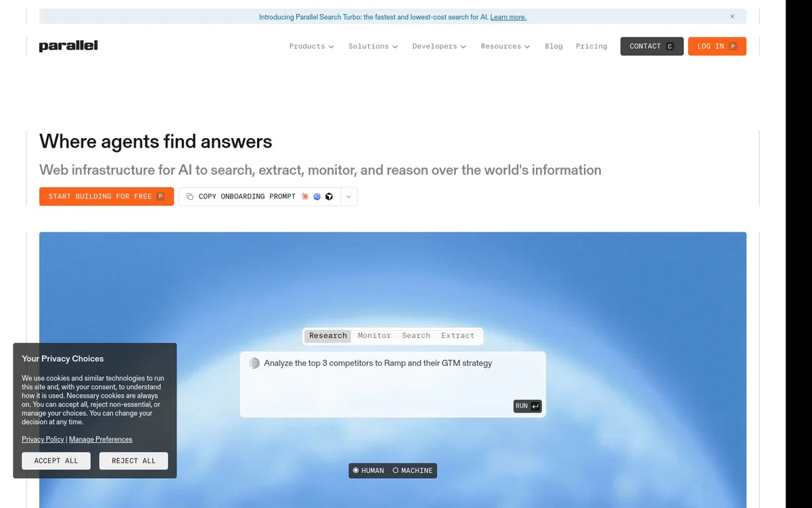Click the 'Where agents find answers' heading
Screen dimensions: 812x508
[x=156, y=142]
